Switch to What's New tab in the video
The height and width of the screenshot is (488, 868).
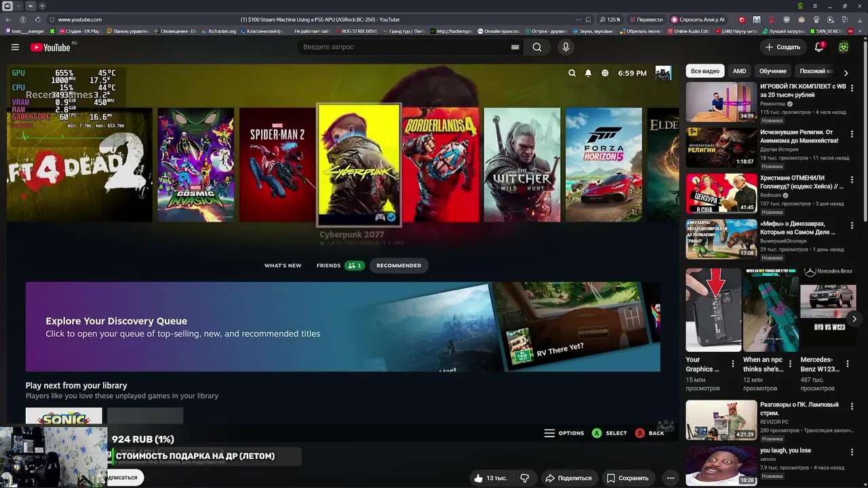tap(283, 266)
